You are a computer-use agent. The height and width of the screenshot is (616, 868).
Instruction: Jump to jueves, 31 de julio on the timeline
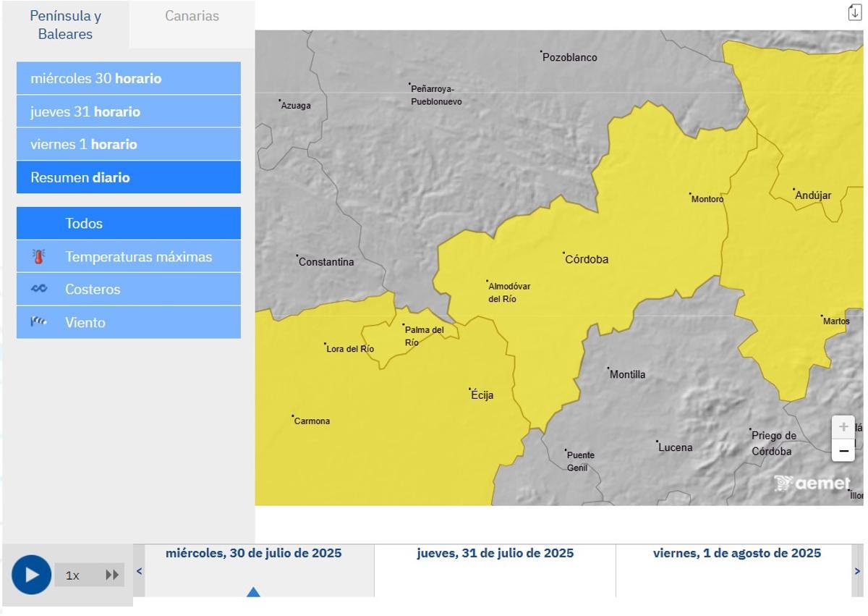495,554
